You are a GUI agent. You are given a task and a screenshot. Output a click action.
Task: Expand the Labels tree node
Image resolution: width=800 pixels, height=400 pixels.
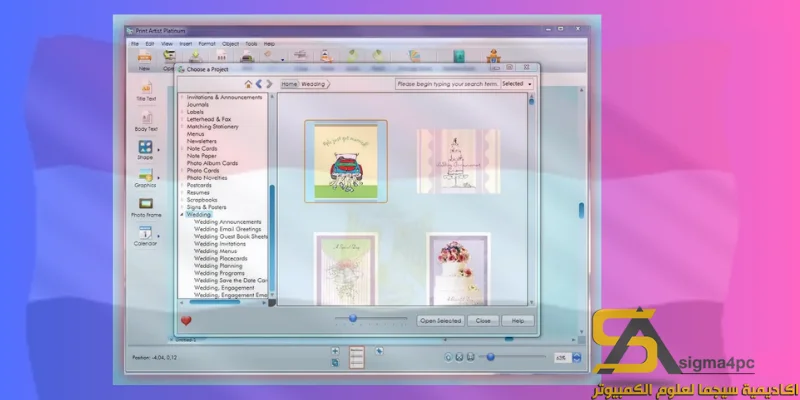(182, 112)
